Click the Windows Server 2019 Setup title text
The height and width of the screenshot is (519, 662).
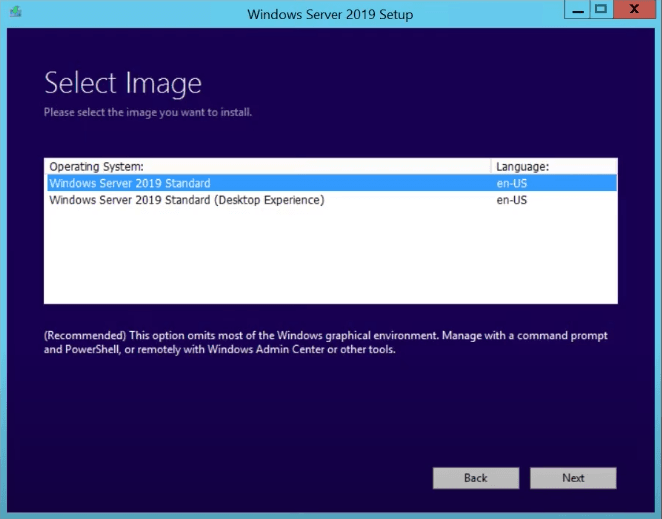[x=329, y=14]
